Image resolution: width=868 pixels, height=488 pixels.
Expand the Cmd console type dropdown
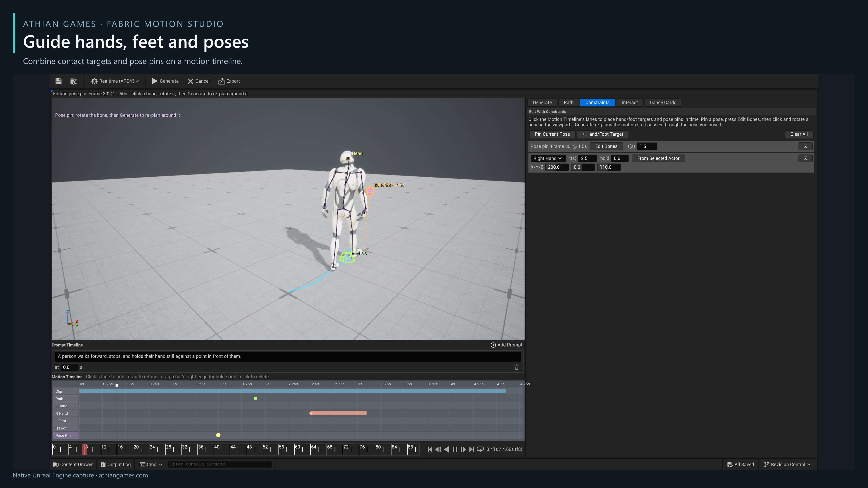coord(151,465)
